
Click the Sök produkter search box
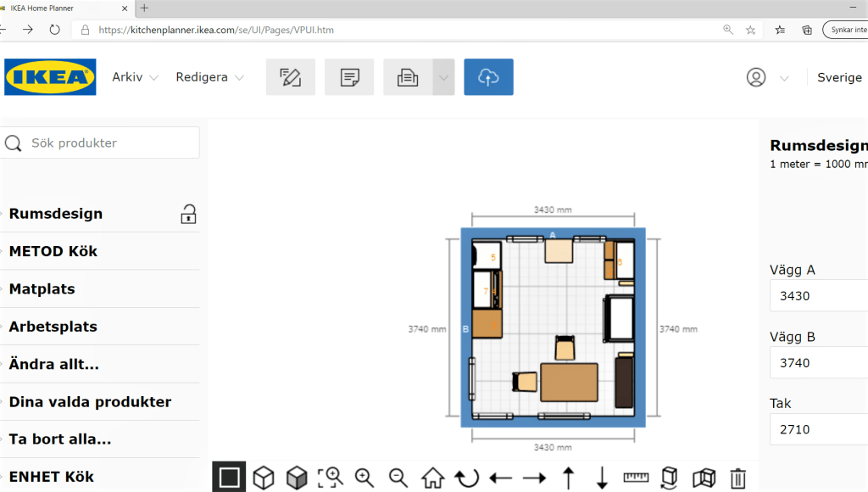coord(110,143)
